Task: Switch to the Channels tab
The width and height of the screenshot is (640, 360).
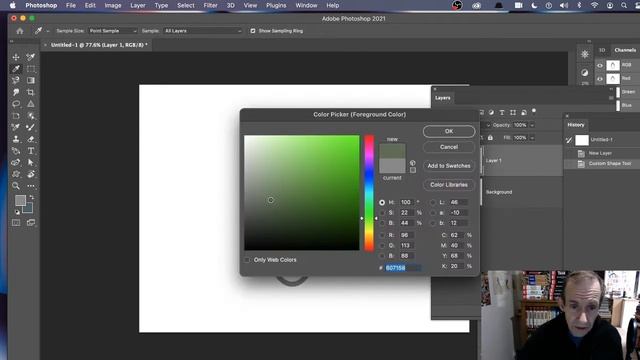Action: (625, 50)
